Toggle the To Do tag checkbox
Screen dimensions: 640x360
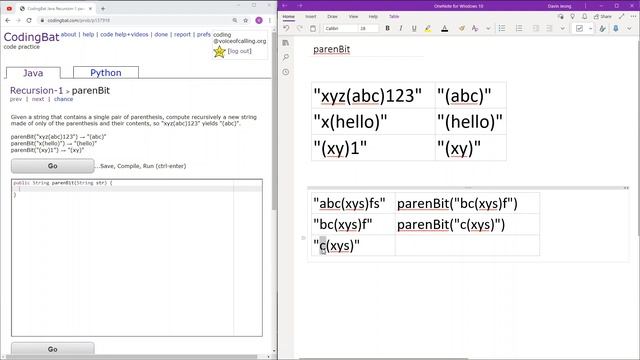(579, 29)
